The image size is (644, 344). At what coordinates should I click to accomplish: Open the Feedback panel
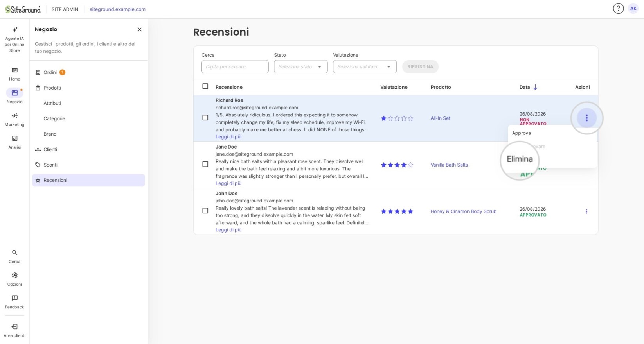click(x=14, y=302)
